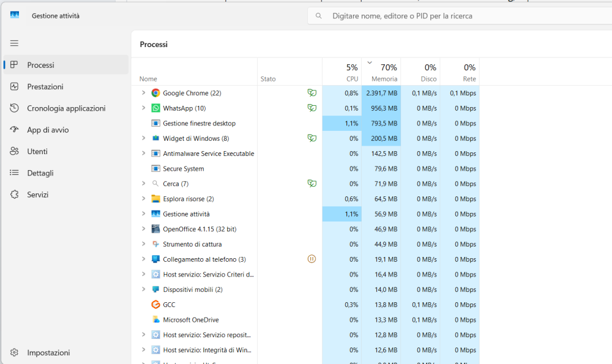The height and width of the screenshot is (364, 612).
Task: Select the GCC process name
Action: point(169,305)
